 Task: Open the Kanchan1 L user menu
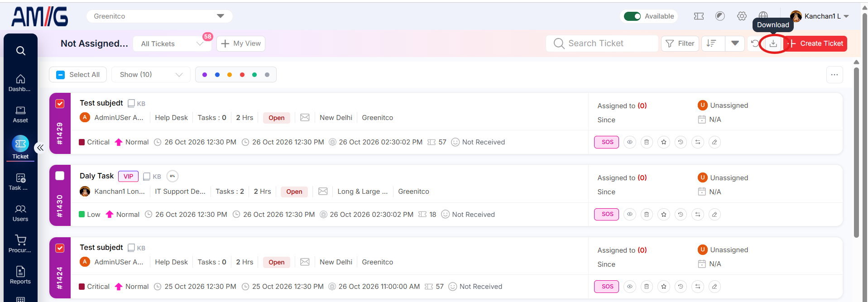pyautogui.click(x=820, y=16)
